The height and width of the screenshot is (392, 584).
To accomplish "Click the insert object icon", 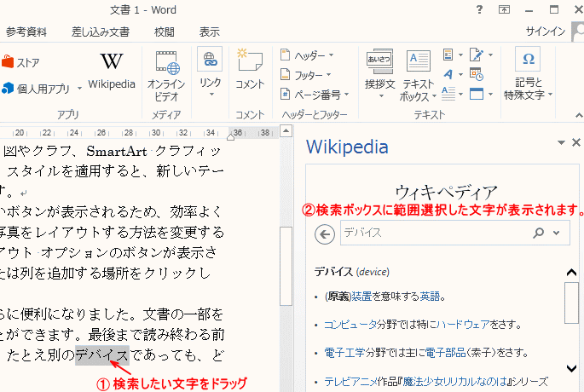I will (477, 94).
